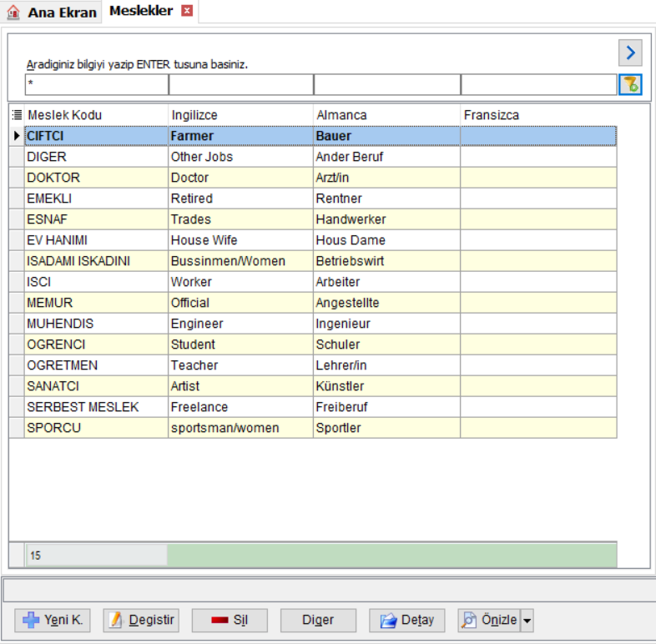The width and height of the screenshot is (656, 644).
Task: Select the OGRENCI row
Action: click(320, 345)
